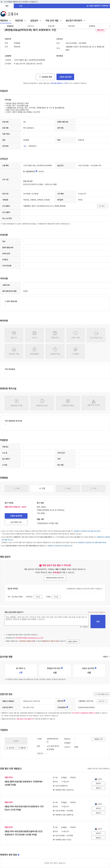Click the 열람제한 button
Image resolution: width=110 pixels, height=868 pixels.
coord(22,748)
